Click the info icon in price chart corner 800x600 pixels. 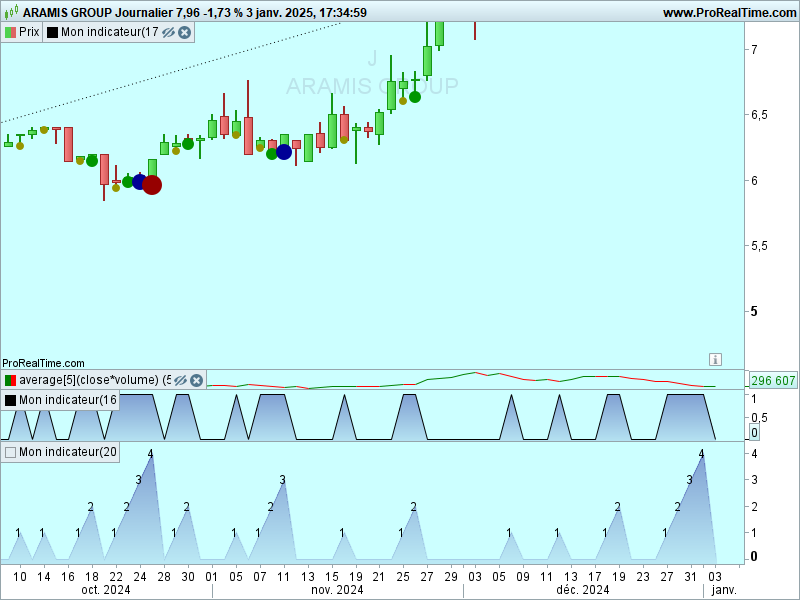[715, 360]
